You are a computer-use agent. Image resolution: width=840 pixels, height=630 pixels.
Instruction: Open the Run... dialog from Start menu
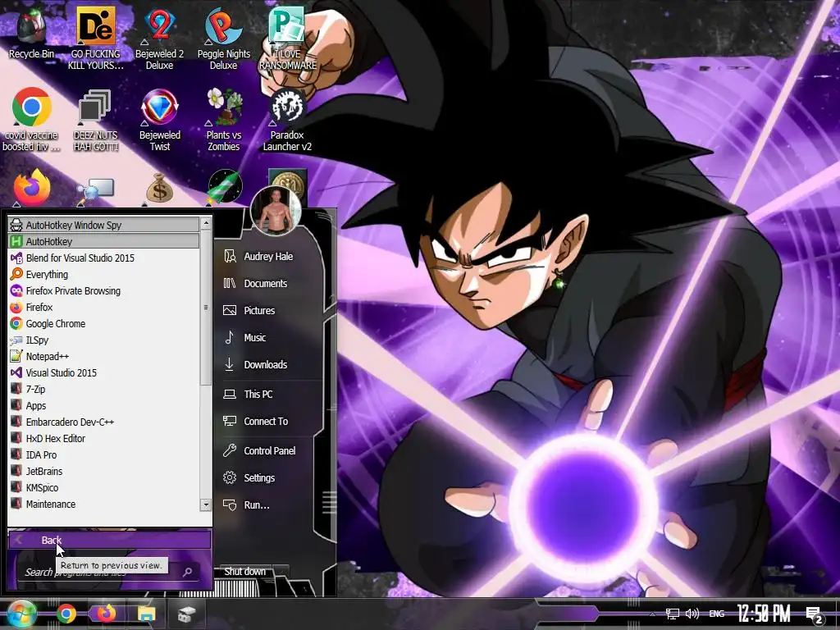coord(269,504)
